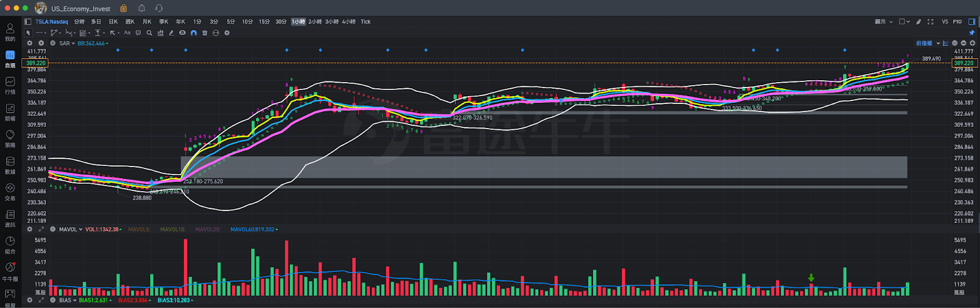Open the 前復權 adjustment dropdown
The width and height of the screenshot is (980, 308).
(928, 43)
